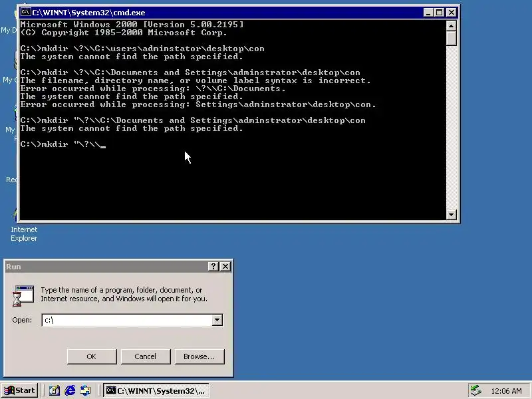Open the Start menu
The width and height of the screenshot is (532, 399).
click(20, 390)
